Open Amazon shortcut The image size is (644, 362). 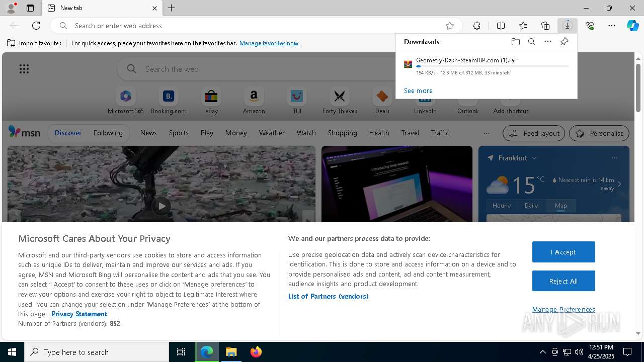tap(254, 101)
